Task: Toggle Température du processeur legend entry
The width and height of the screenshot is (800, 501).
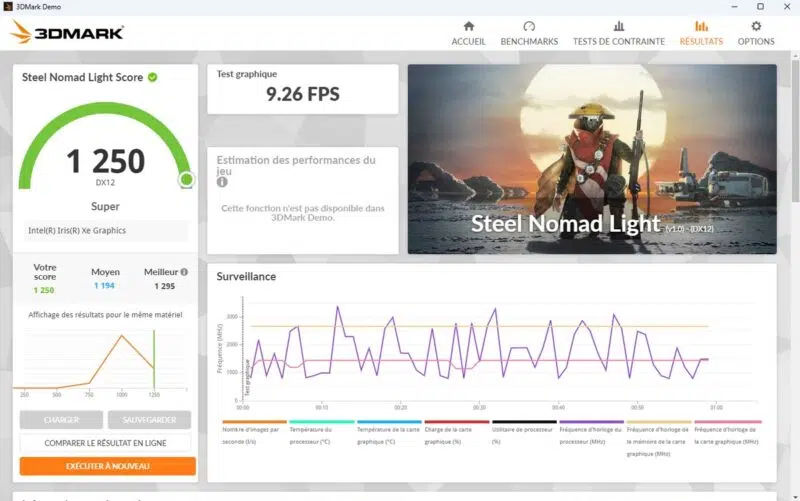Action: click(321, 434)
